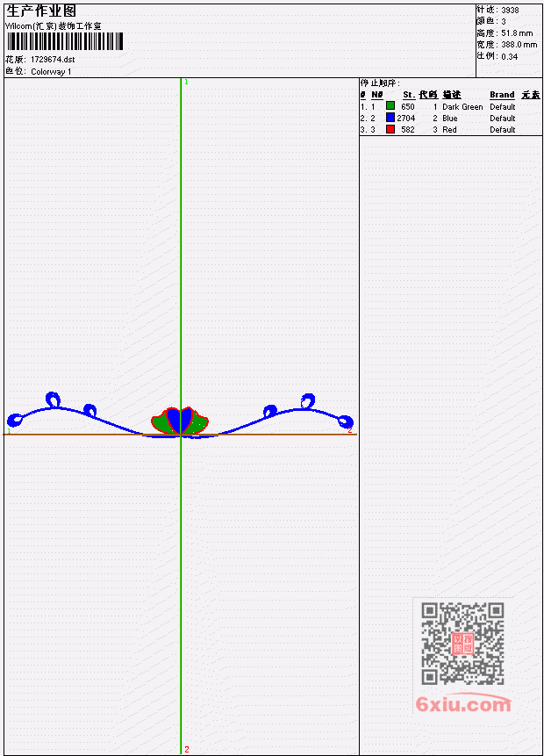Select stitch count '650' in row 1

click(x=408, y=106)
